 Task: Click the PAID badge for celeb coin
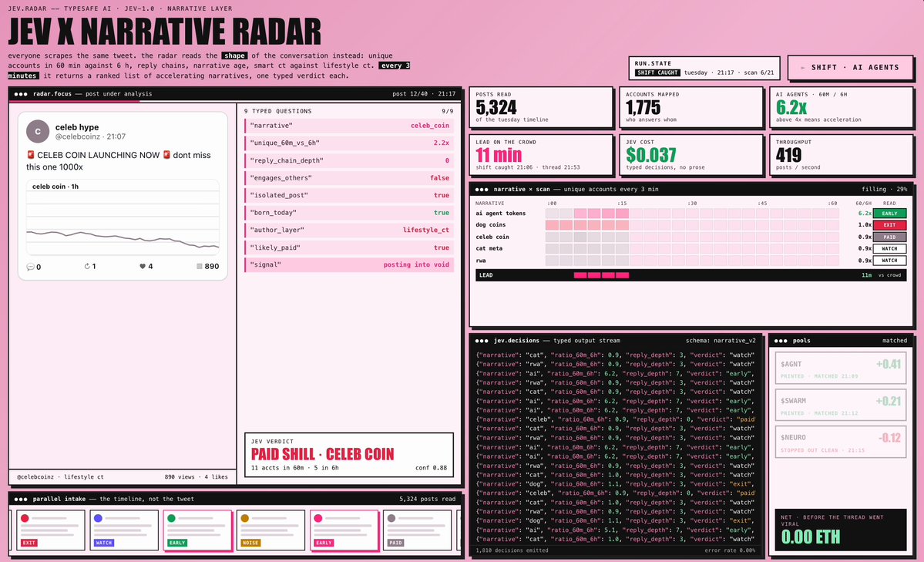coord(889,237)
